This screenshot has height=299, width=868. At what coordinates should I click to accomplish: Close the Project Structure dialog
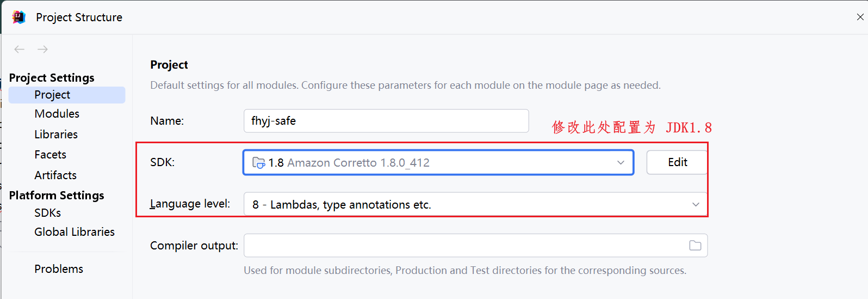860,17
